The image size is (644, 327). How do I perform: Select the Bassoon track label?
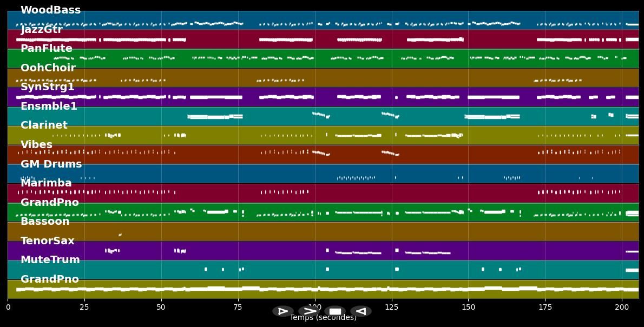45,222
